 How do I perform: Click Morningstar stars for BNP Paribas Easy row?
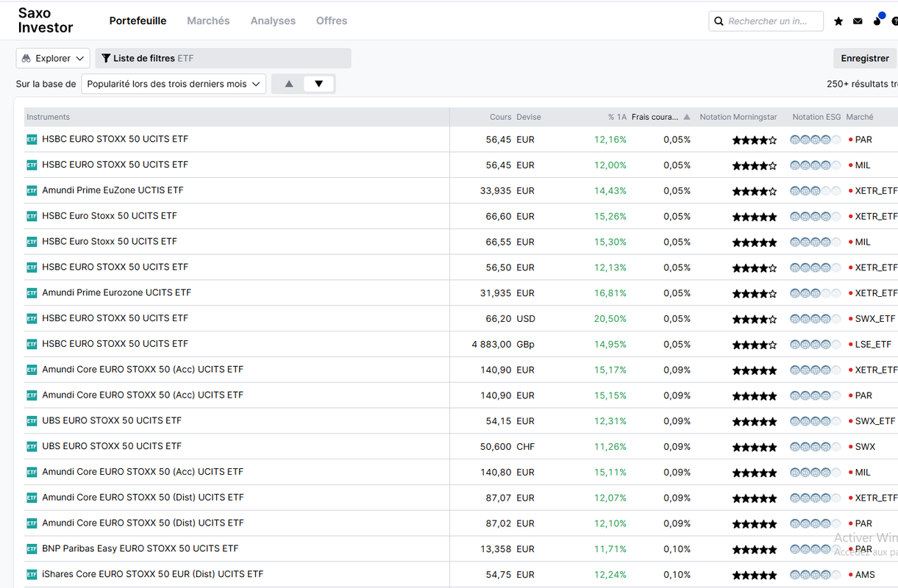755,550
